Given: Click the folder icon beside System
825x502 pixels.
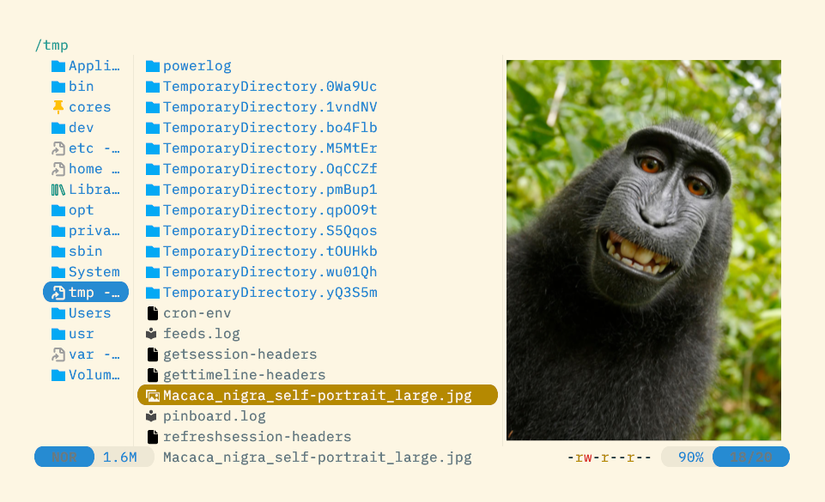Looking at the screenshot, I should [x=58, y=272].
